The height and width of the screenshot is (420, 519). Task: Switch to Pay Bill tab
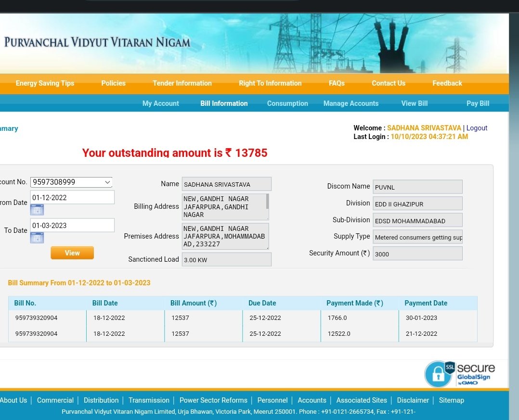478,103
